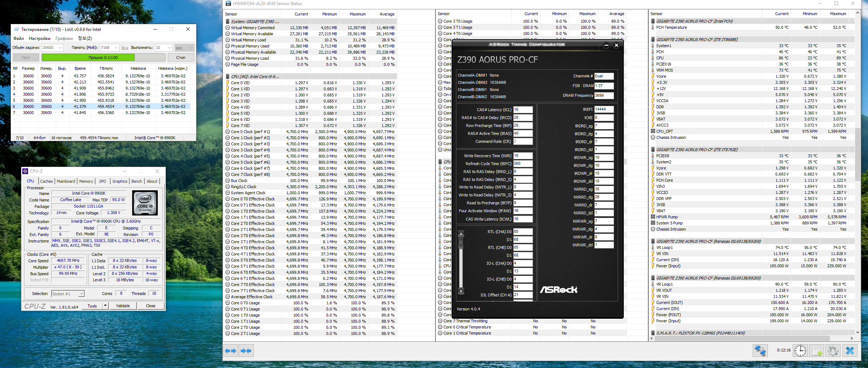The image size is (868, 368).
Task: Click the LinX Intel title bar icon
Action: pyautogui.click(x=17, y=29)
